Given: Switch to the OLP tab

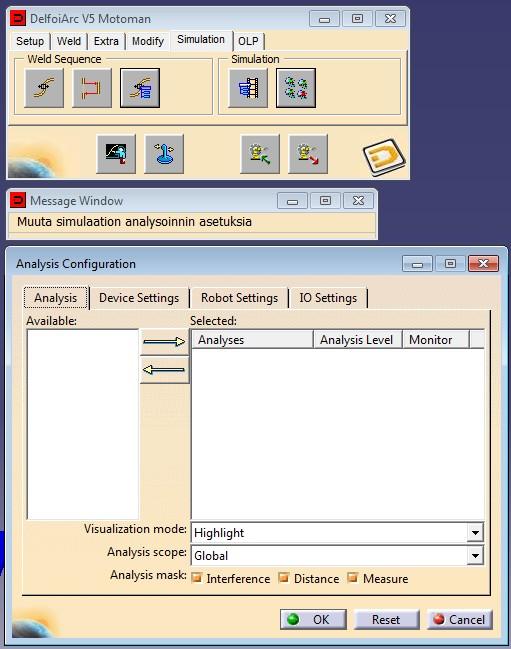Looking at the screenshot, I should coord(248,41).
